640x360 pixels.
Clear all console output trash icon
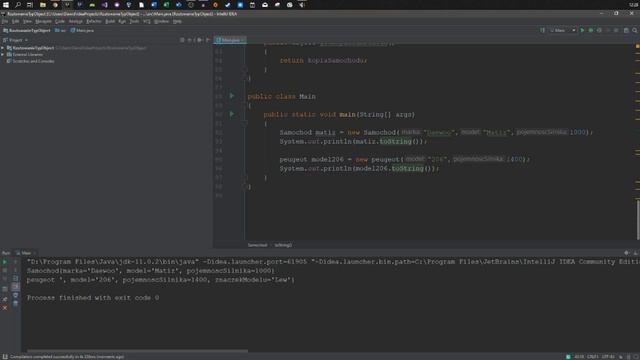click(15, 304)
